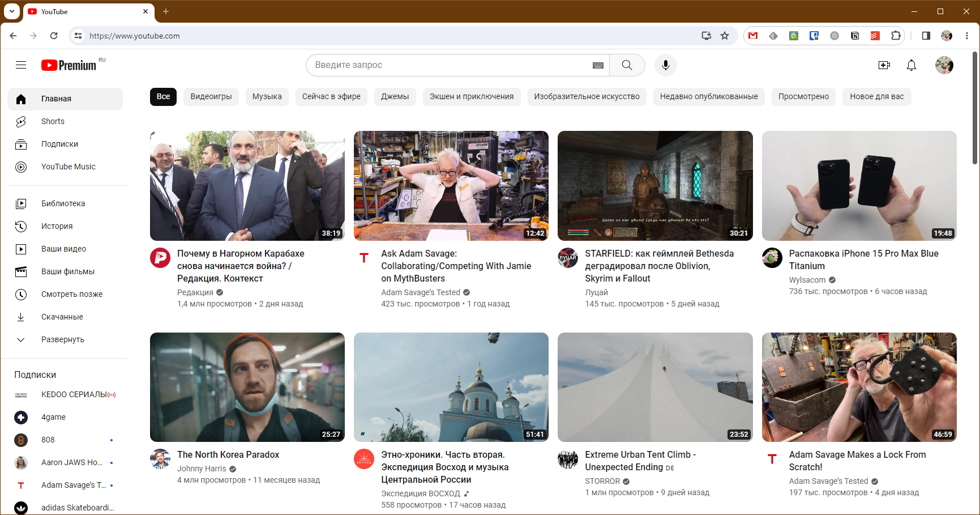Open the browser Extensions puzzle icon
The height and width of the screenshot is (515, 980).
[x=896, y=36]
